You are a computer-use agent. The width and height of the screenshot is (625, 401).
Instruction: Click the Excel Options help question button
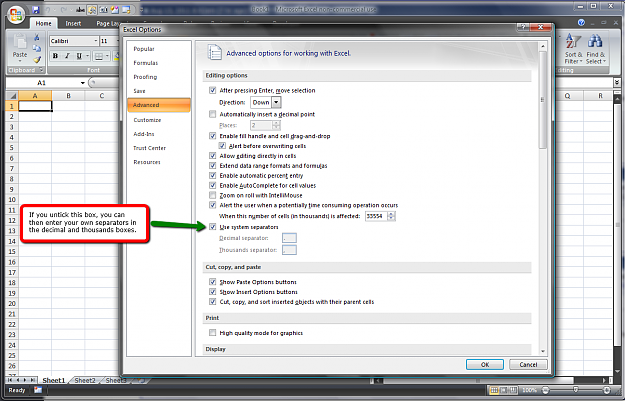pyautogui.click(x=523, y=27)
